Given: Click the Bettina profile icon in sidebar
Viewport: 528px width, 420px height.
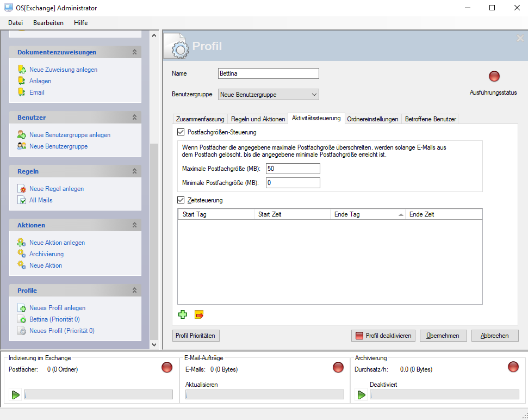Looking at the screenshot, I should (x=22, y=319).
